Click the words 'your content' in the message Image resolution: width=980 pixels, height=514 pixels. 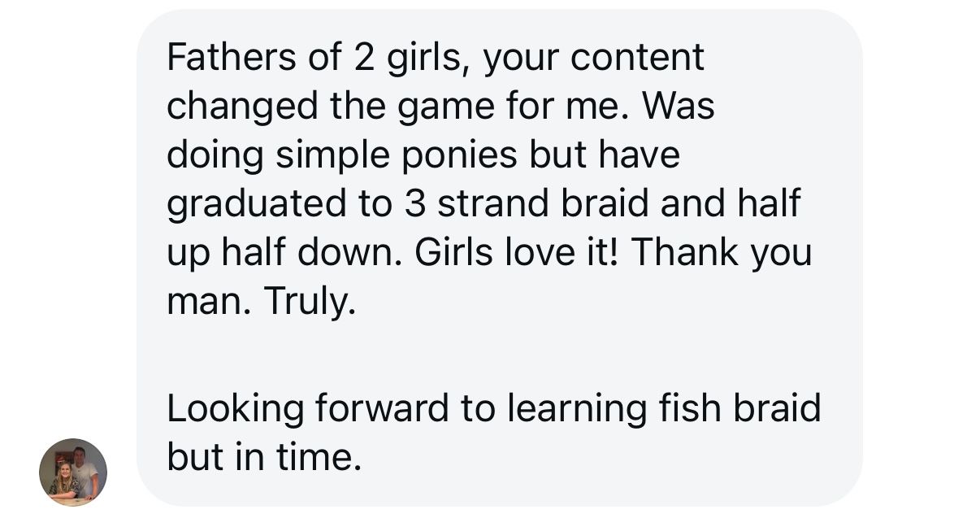(x=593, y=59)
